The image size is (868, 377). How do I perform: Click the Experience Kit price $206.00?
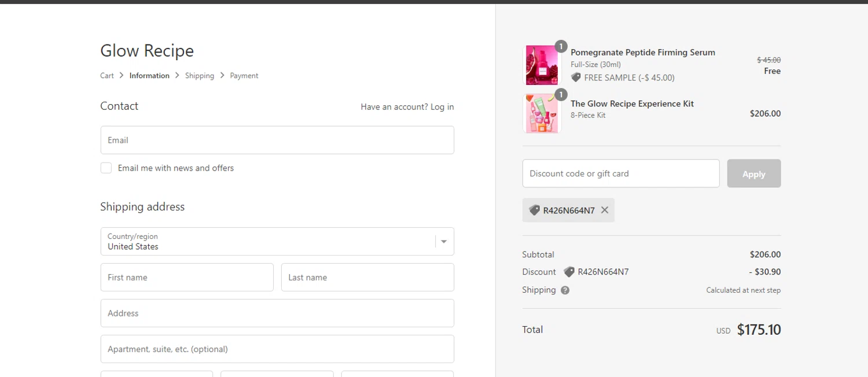click(x=765, y=114)
